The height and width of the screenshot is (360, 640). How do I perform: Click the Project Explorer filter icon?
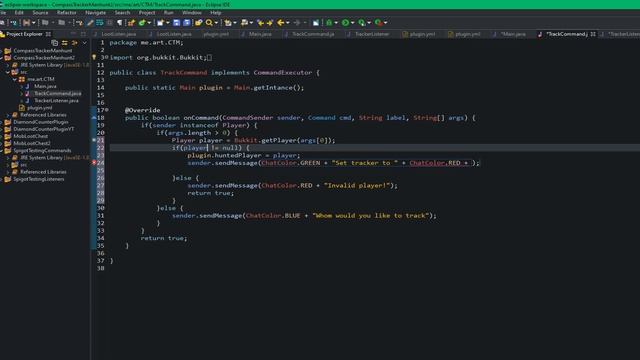pyautogui.click(x=75, y=42)
